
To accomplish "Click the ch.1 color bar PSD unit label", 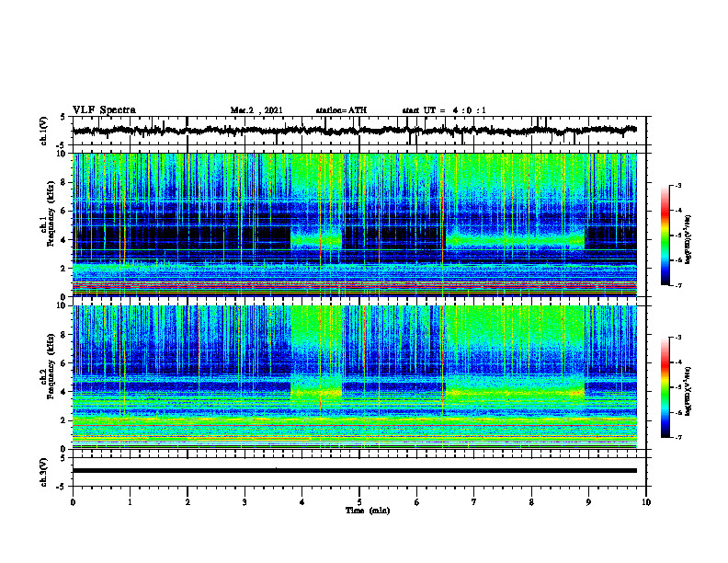I will pos(688,240).
